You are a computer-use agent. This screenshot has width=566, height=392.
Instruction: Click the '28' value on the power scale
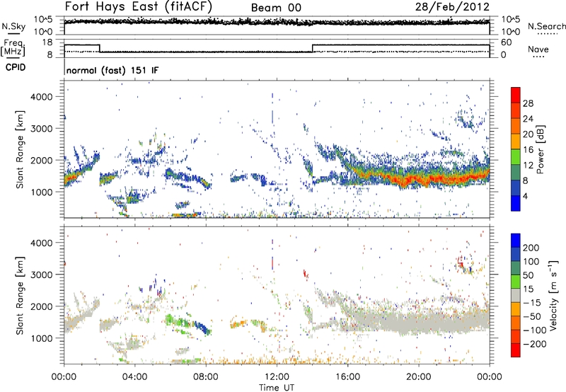(528, 103)
